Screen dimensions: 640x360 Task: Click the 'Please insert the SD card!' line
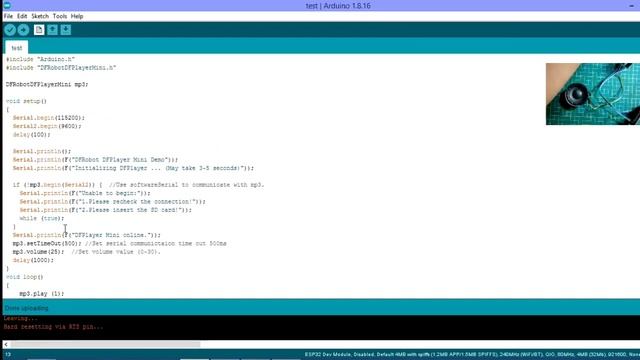click(105, 210)
